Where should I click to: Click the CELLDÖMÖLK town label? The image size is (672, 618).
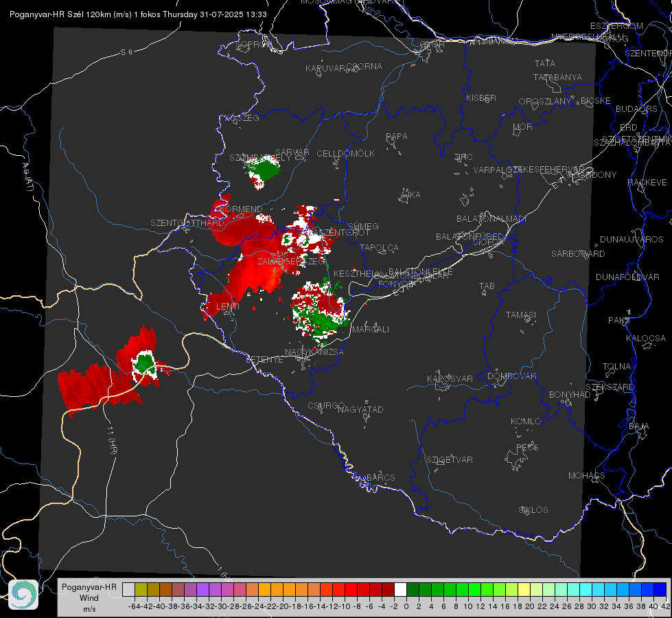point(345,154)
